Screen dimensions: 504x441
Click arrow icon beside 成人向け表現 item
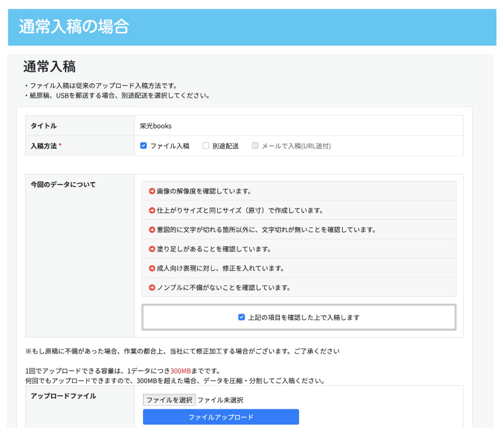point(152,268)
